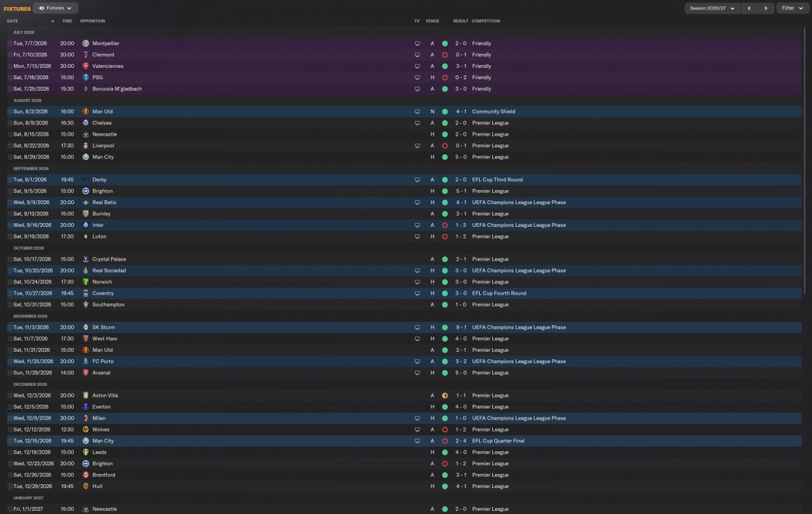Click the Milan club badge
The width and height of the screenshot is (812, 514).
(86, 418)
